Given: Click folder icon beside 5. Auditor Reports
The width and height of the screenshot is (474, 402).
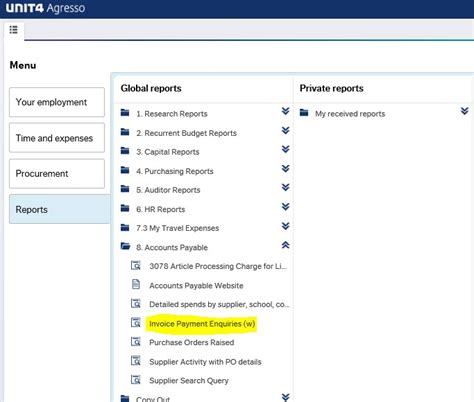Looking at the screenshot, I should (125, 189).
